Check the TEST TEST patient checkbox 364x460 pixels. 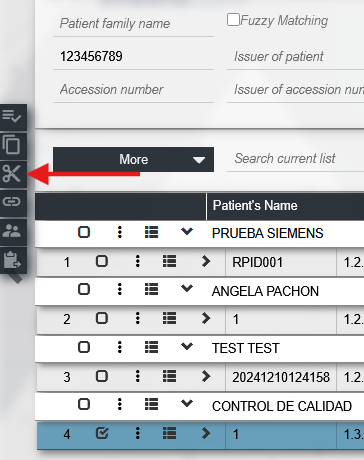point(84,347)
